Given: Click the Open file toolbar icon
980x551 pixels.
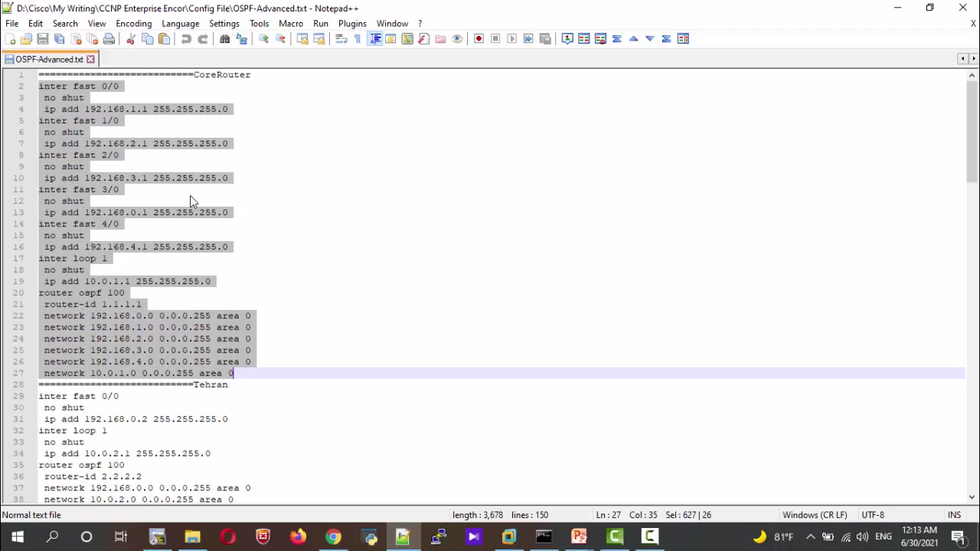Looking at the screenshot, I should [x=26, y=39].
